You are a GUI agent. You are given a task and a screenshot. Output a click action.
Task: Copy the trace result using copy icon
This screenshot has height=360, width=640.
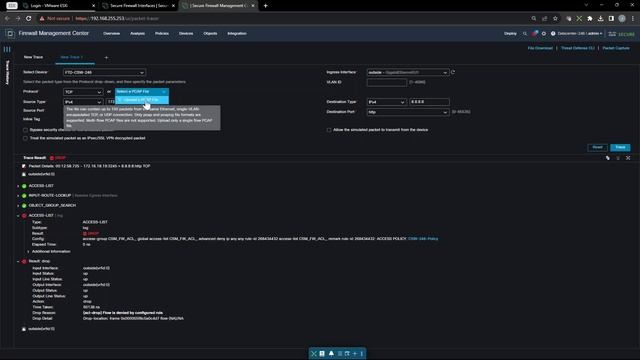[x=608, y=158]
